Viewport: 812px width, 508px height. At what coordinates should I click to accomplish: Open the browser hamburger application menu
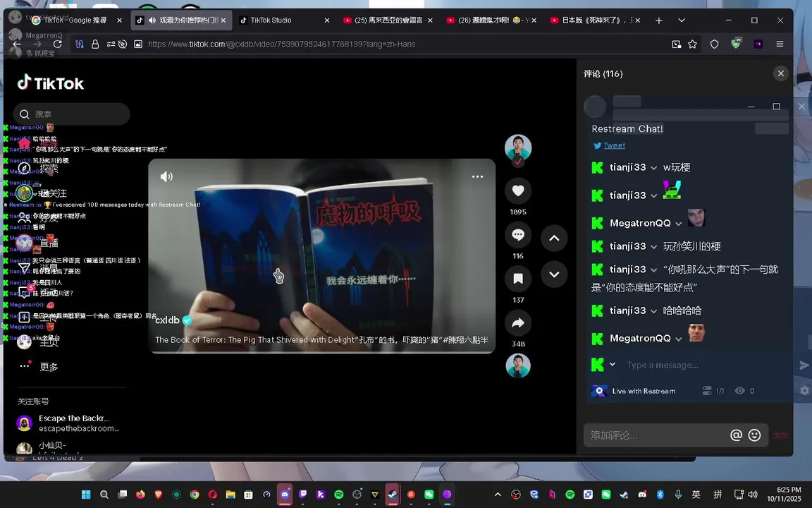click(780, 44)
